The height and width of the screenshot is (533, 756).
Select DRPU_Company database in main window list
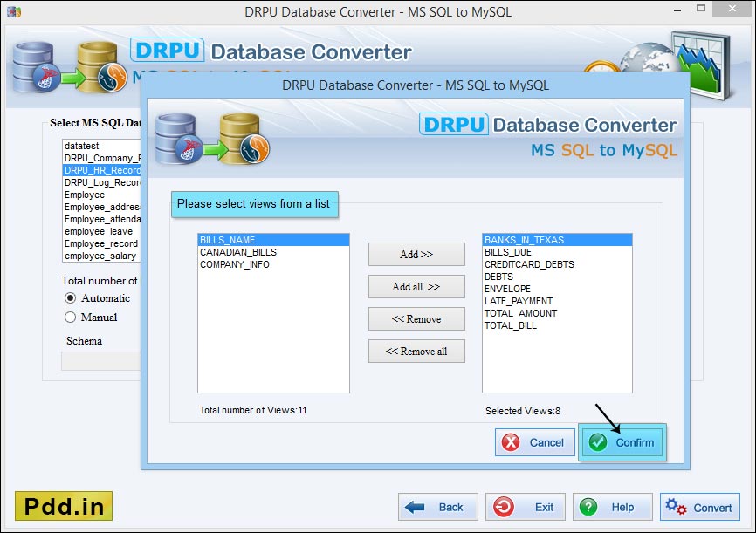click(102, 158)
